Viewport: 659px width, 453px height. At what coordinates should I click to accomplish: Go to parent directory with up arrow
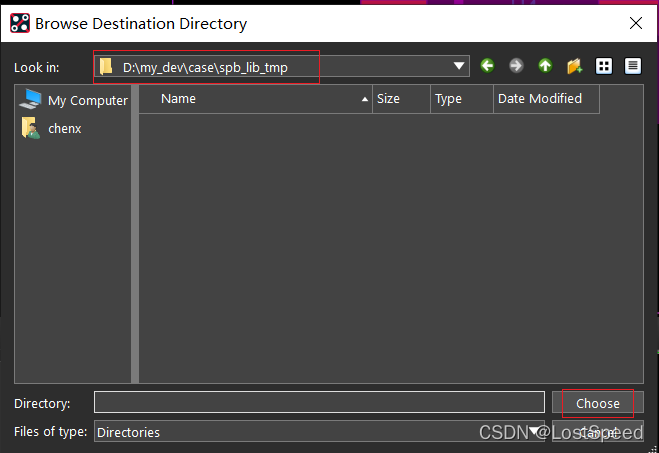tap(545, 66)
